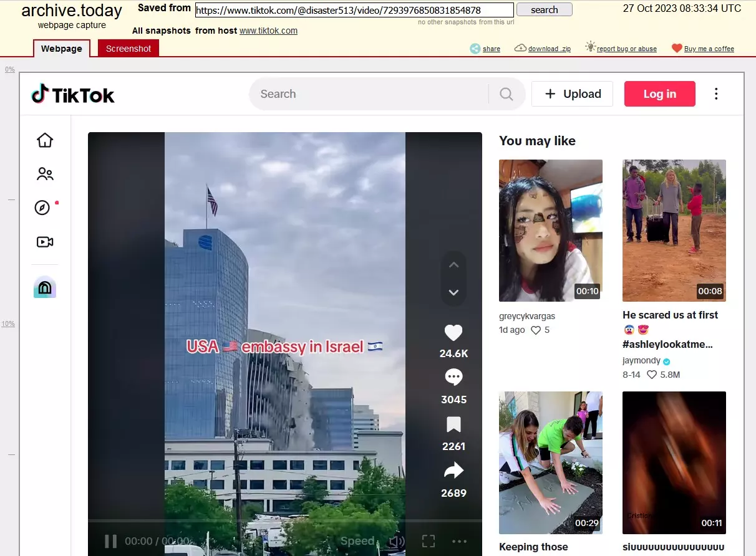The height and width of the screenshot is (556, 756).
Task: Click the TikTok Search input field
Action: tap(368, 94)
